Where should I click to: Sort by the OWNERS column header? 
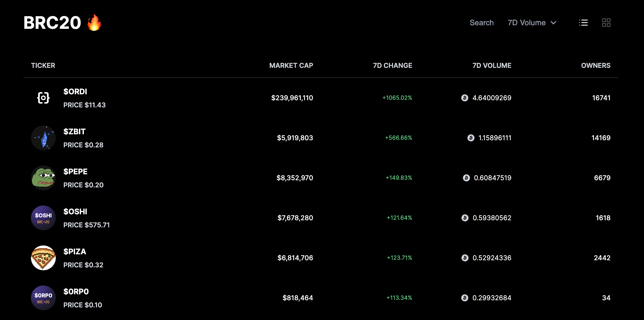click(x=596, y=65)
